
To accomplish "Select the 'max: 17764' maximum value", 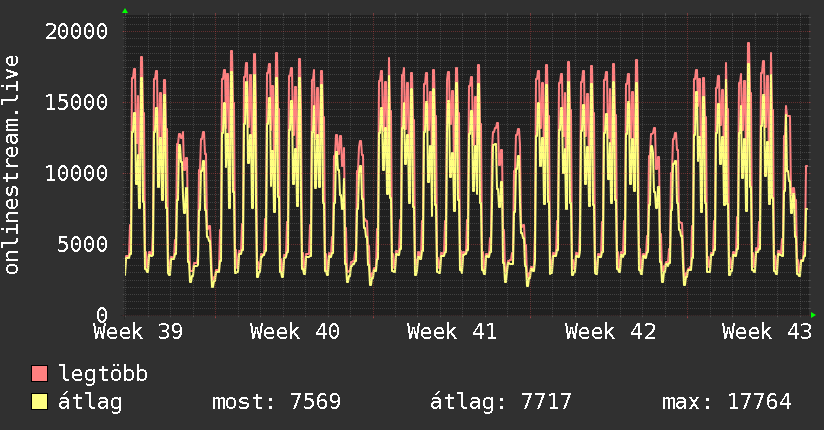I will point(727,402).
